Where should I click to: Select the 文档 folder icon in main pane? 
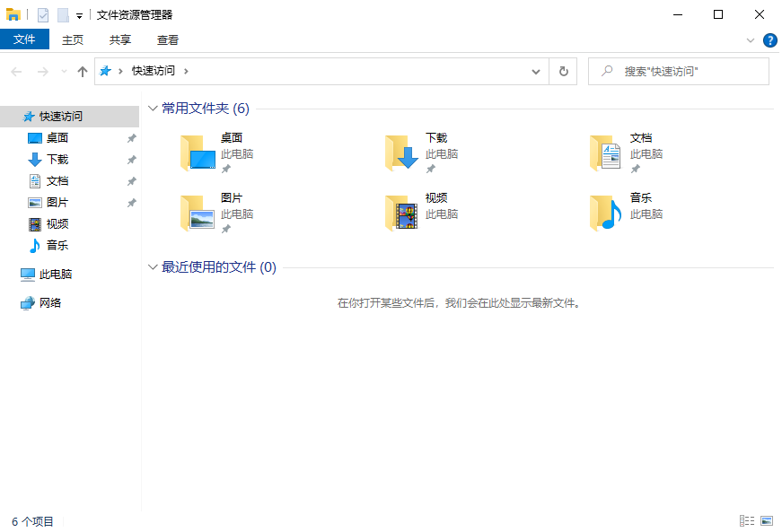[605, 153]
